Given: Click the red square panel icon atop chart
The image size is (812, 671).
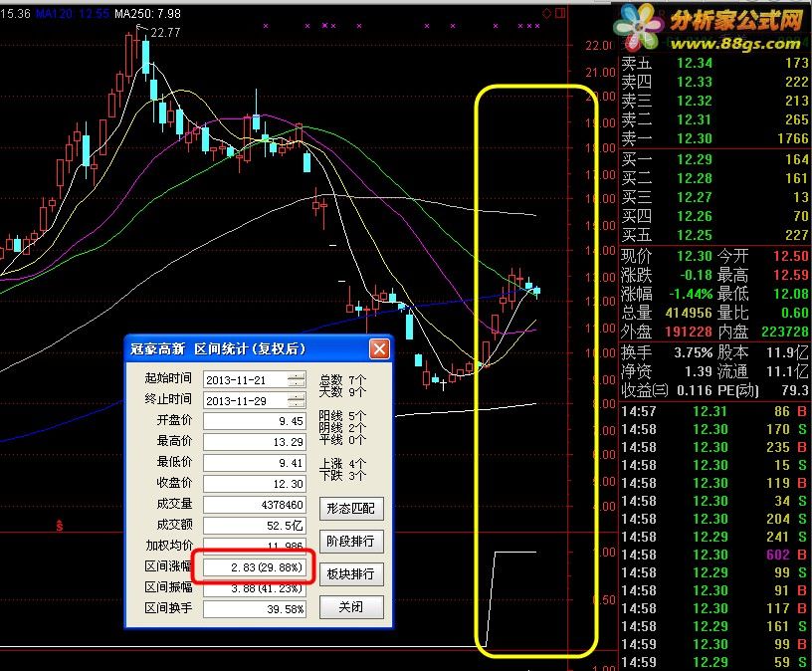Looking at the screenshot, I should [x=560, y=13].
